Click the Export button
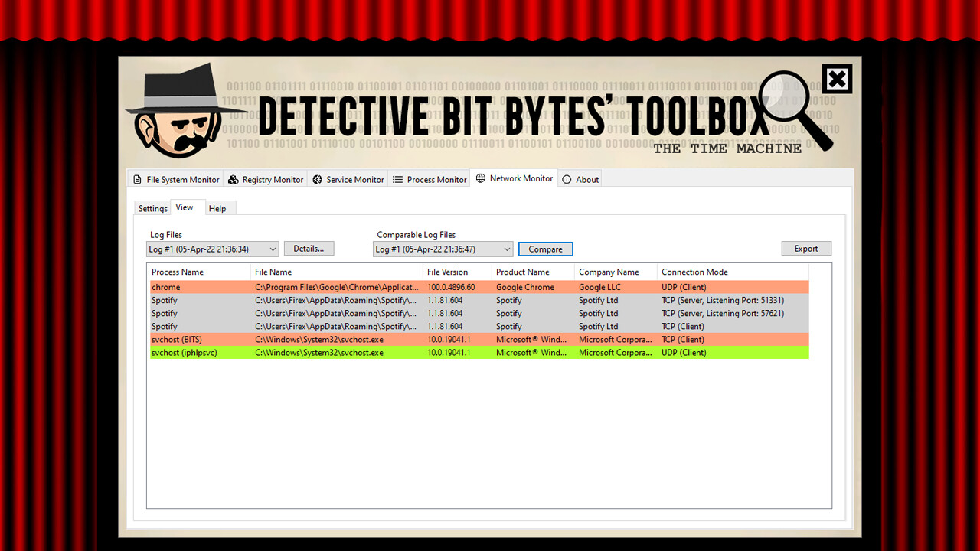 pyautogui.click(x=805, y=248)
